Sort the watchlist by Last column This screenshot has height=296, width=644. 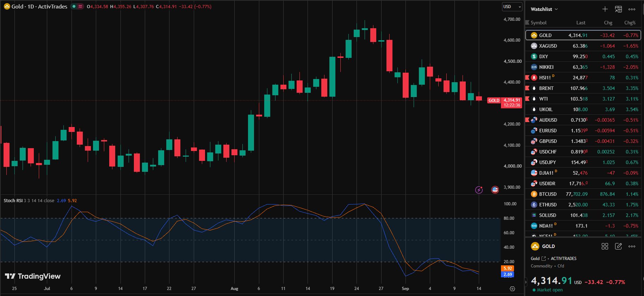581,23
